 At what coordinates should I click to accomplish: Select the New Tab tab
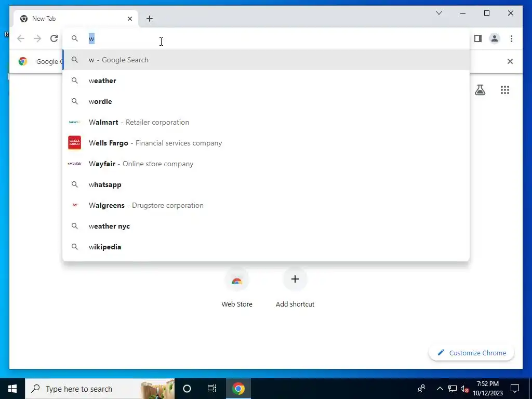click(x=76, y=19)
